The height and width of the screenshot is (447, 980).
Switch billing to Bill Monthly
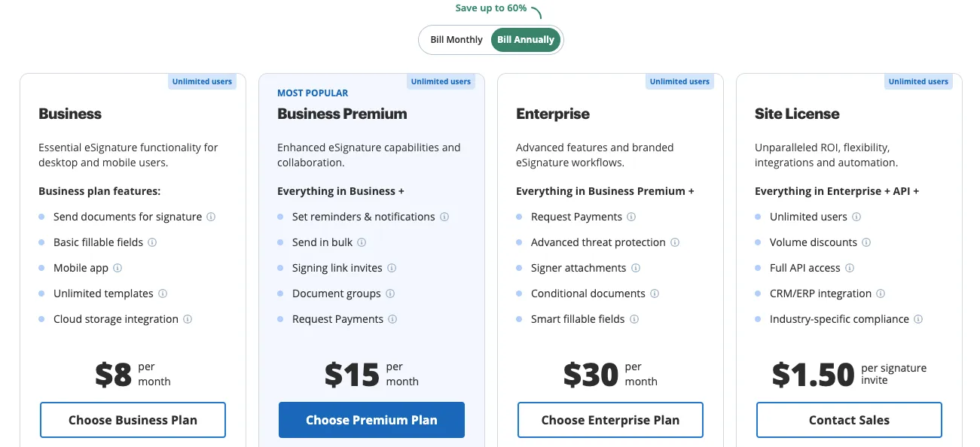tap(456, 40)
